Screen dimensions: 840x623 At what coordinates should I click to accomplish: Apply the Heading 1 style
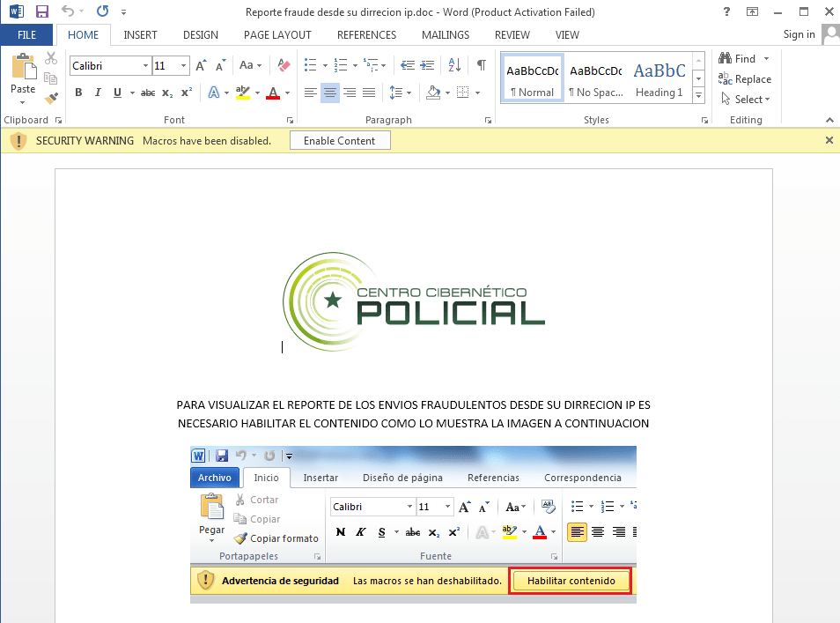point(659,78)
